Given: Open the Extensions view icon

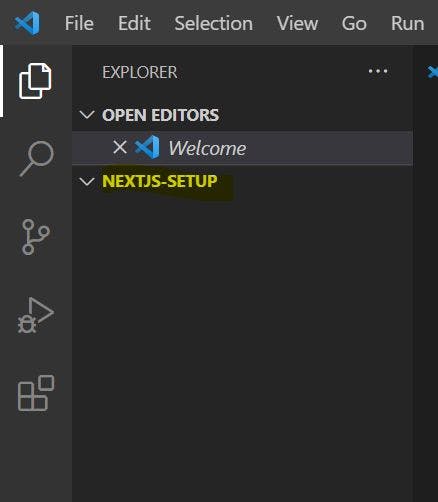Looking at the screenshot, I should click(36, 393).
